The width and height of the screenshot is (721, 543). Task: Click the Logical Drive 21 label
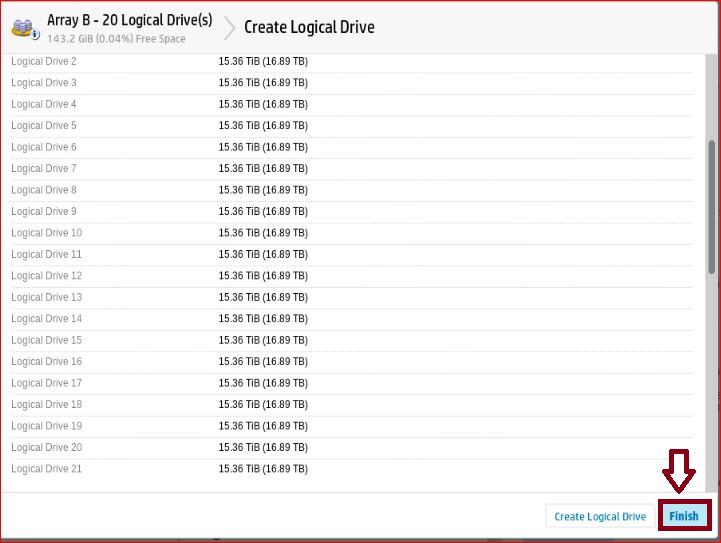click(x=47, y=469)
